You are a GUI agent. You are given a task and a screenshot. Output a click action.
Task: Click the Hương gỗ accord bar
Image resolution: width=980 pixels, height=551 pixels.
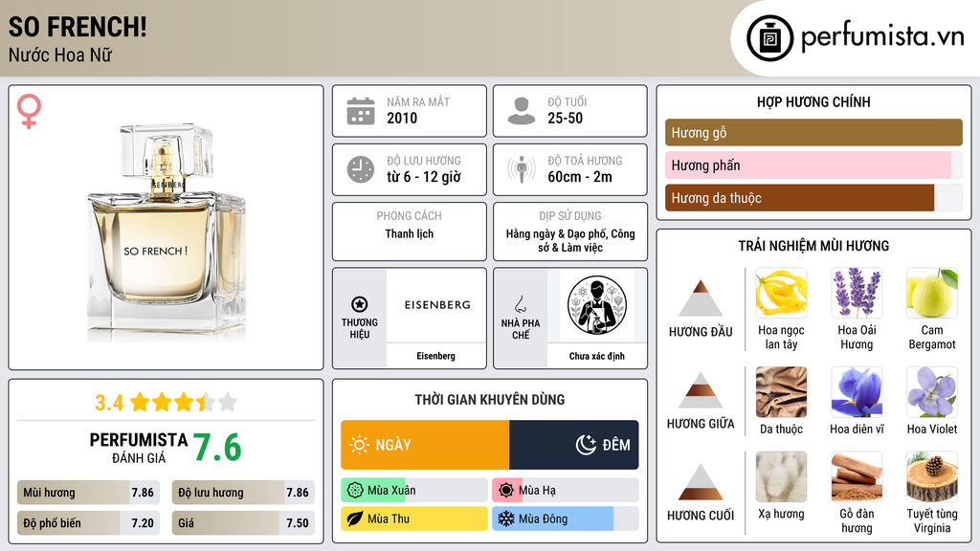(813, 132)
